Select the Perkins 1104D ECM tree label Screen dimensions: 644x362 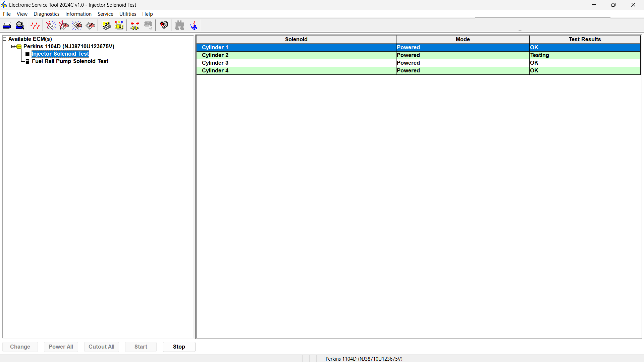point(69,47)
